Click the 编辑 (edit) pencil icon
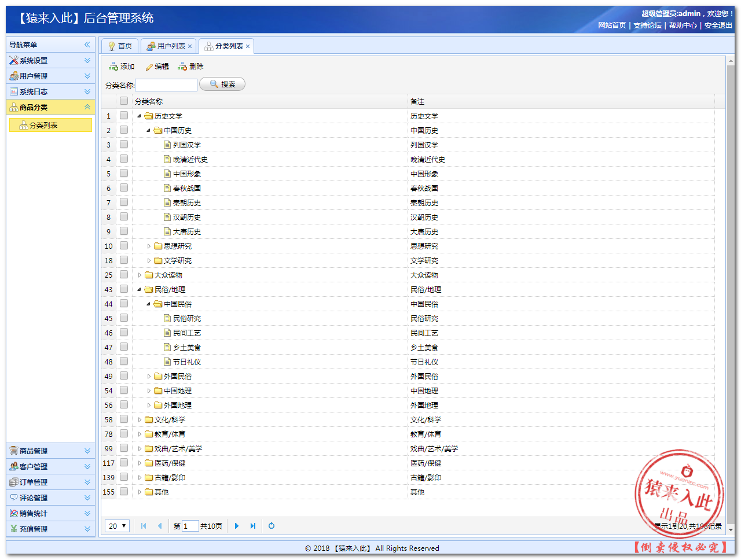This screenshot has height=560, width=741. coord(149,67)
